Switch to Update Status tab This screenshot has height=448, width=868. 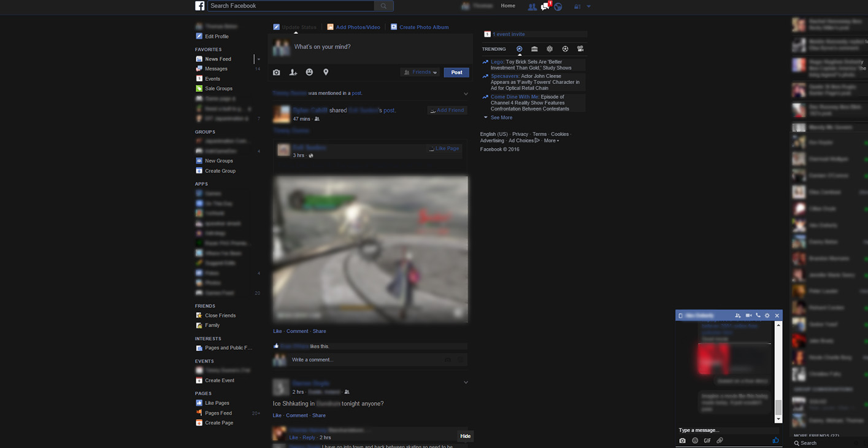(x=295, y=27)
